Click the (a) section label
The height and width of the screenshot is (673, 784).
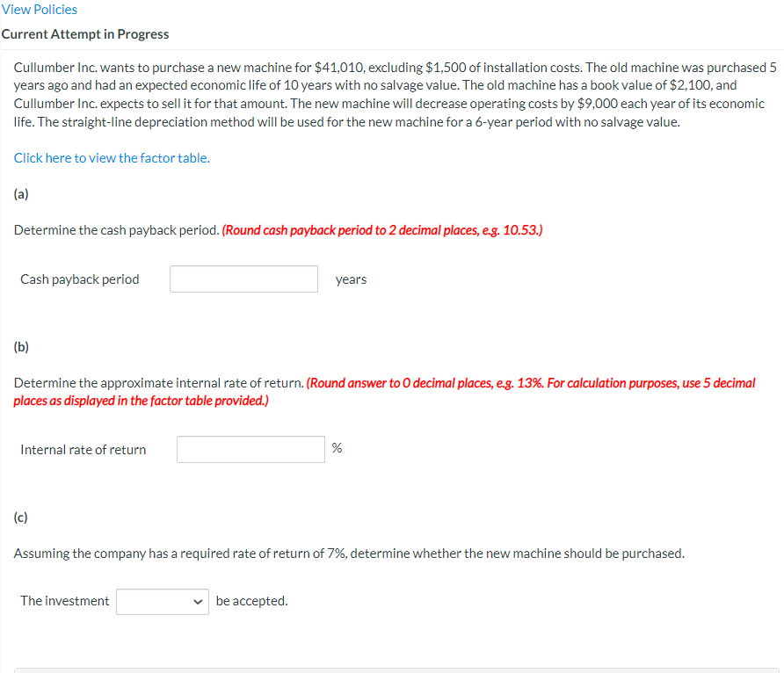tap(20, 193)
